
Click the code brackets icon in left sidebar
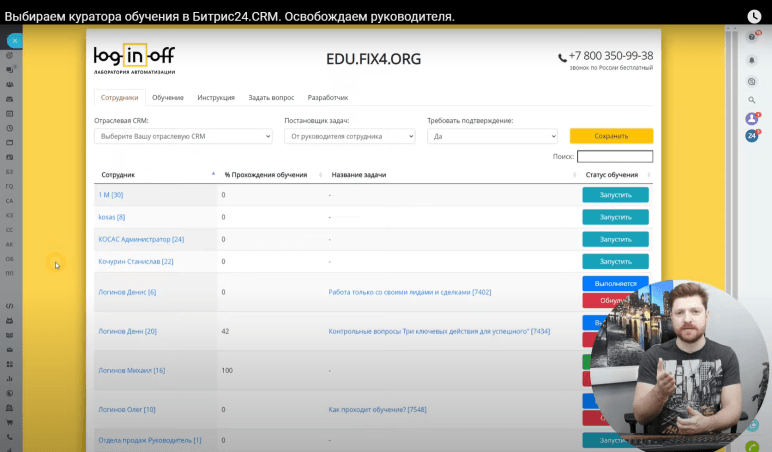tap(9, 306)
